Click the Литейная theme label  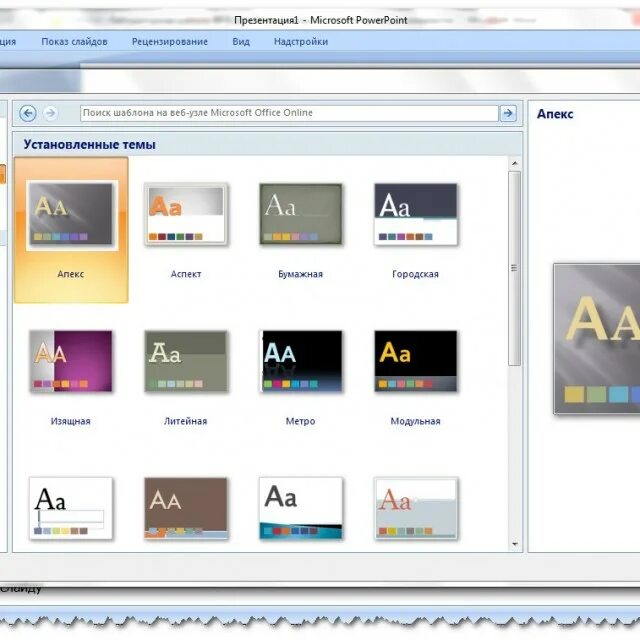[186, 421]
